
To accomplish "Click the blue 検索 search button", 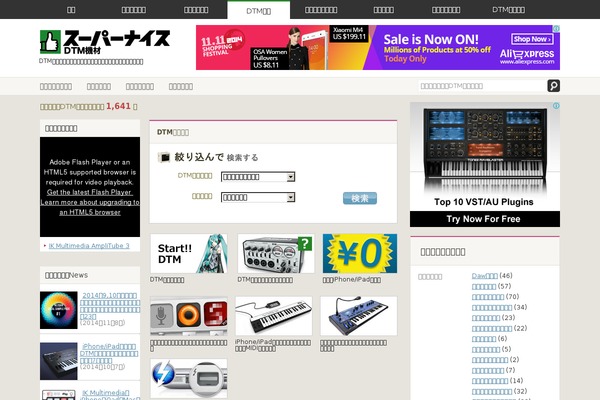I will click(360, 198).
